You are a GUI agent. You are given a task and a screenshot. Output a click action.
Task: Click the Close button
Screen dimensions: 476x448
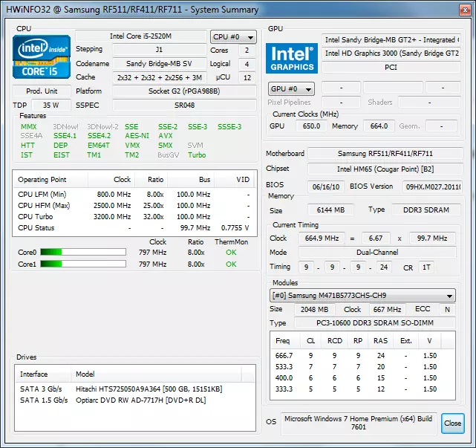tap(452, 423)
